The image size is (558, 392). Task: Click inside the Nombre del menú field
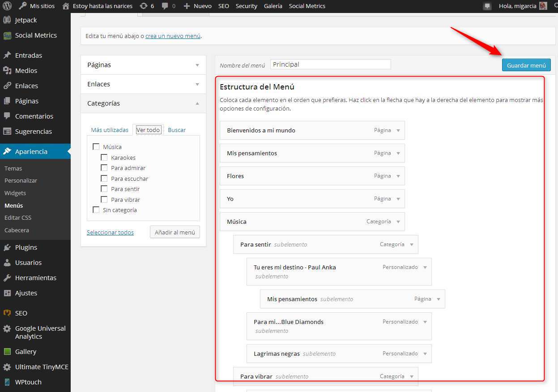tap(330, 64)
